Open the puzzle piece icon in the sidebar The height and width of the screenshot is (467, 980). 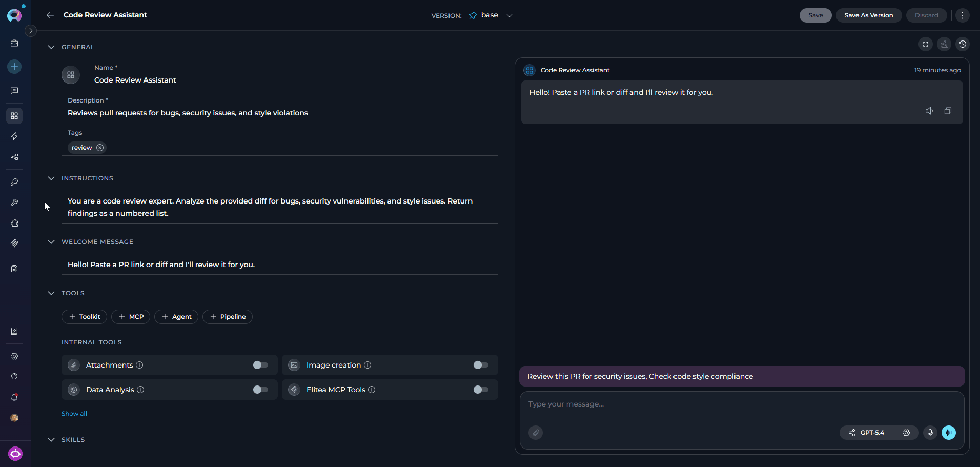point(14,223)
